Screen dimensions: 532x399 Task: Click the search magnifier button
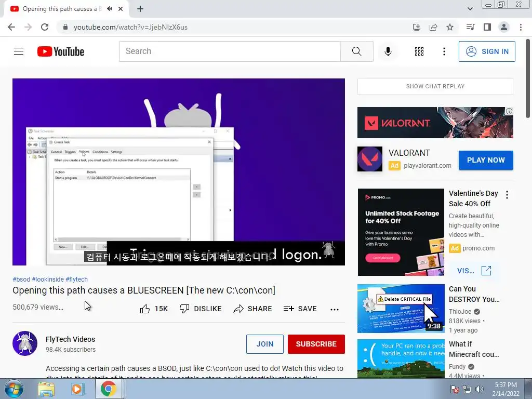pos(356,51)
